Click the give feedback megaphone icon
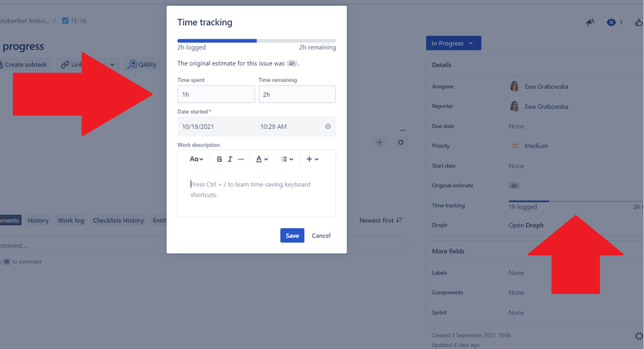 pos(590,22)
